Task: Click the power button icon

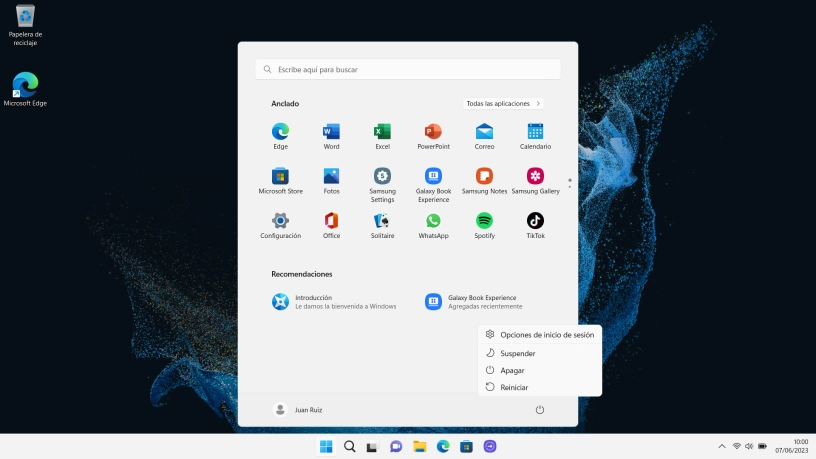Action: pyautogui.click(x=540, y=410)
